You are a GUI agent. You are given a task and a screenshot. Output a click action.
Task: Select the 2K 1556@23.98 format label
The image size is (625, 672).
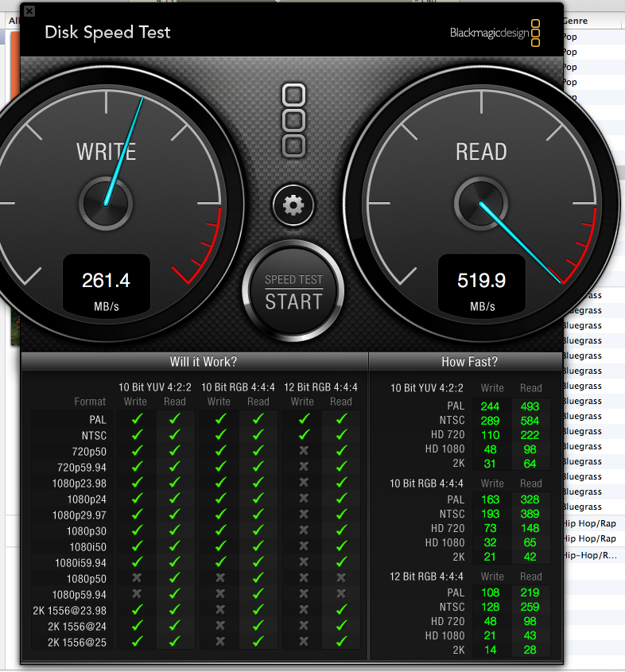70,611
